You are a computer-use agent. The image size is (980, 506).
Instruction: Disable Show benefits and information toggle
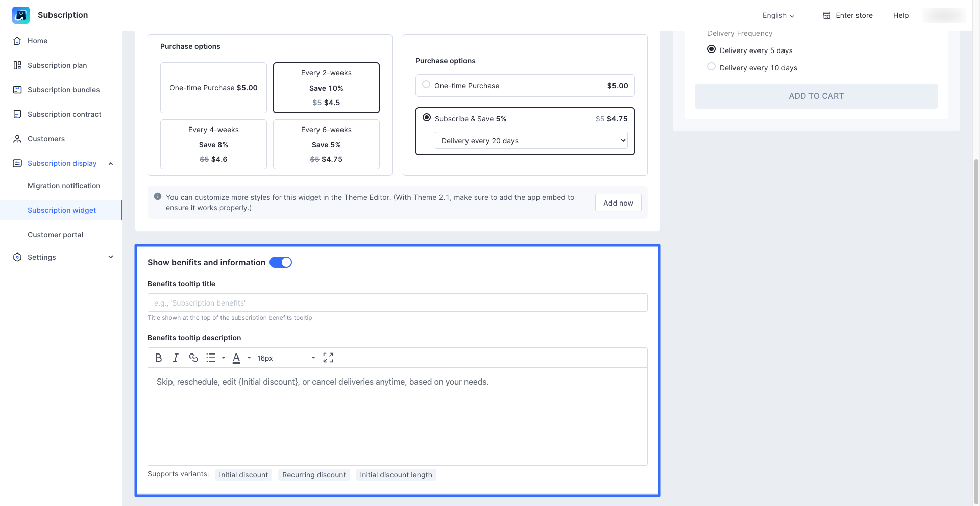[x=281, y=262]
